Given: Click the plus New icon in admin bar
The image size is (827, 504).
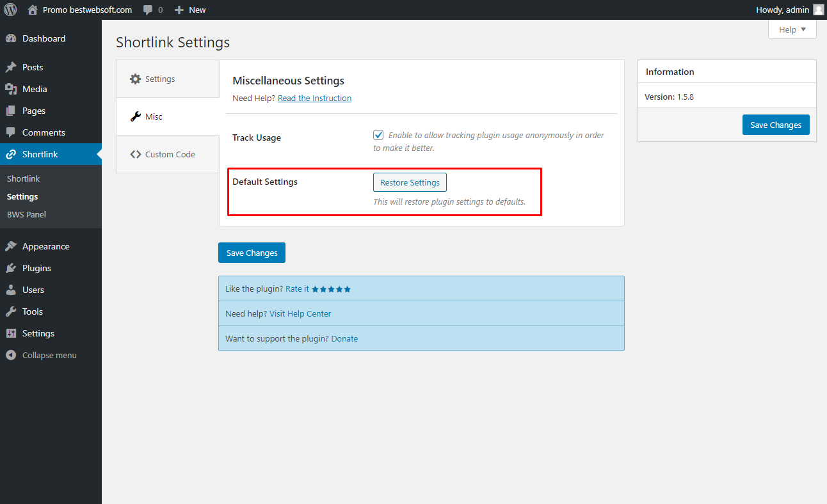Looking at the screenshot, I should tap(179, 10).
